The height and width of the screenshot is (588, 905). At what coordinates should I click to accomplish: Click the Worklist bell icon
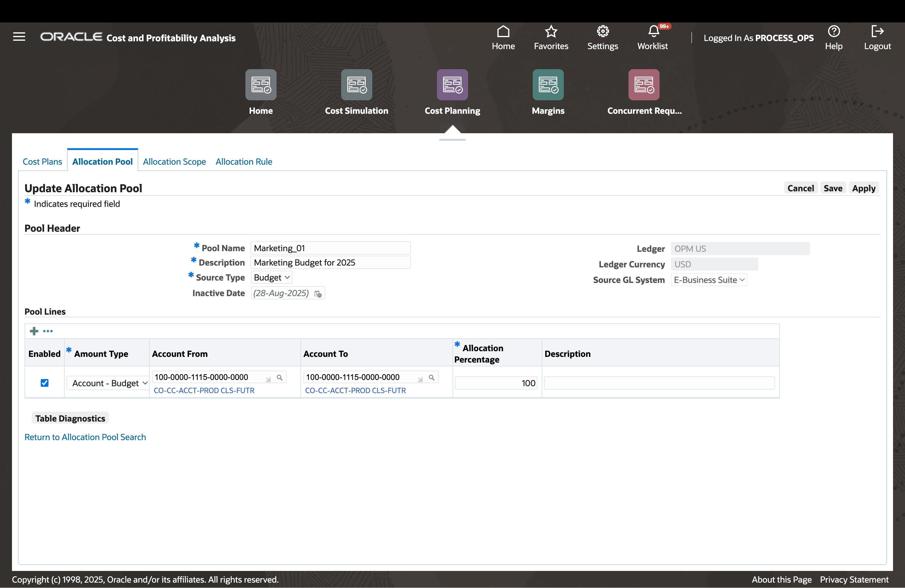(x=653, y=31)
